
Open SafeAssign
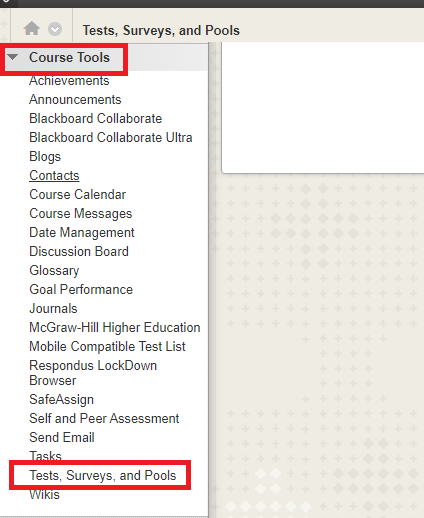click(61, 400)
